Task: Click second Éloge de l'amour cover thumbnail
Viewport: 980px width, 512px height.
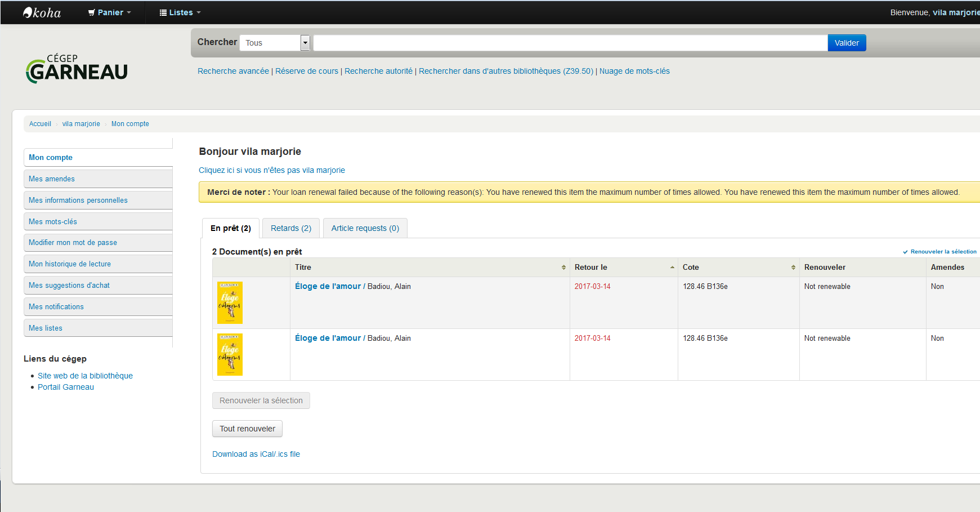Action: point(230,355)
